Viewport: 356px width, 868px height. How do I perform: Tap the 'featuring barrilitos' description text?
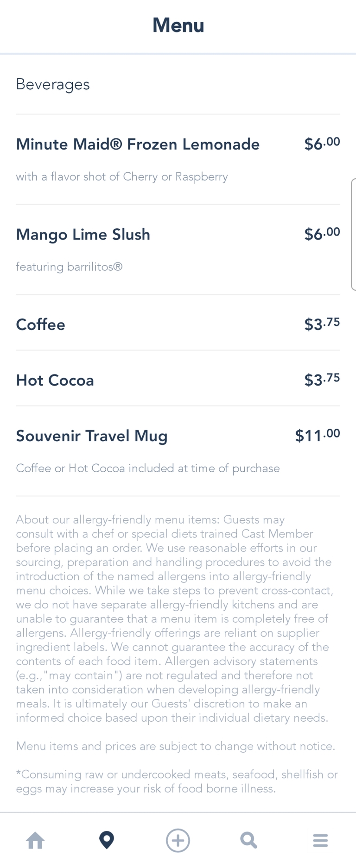tap(69, 267)
